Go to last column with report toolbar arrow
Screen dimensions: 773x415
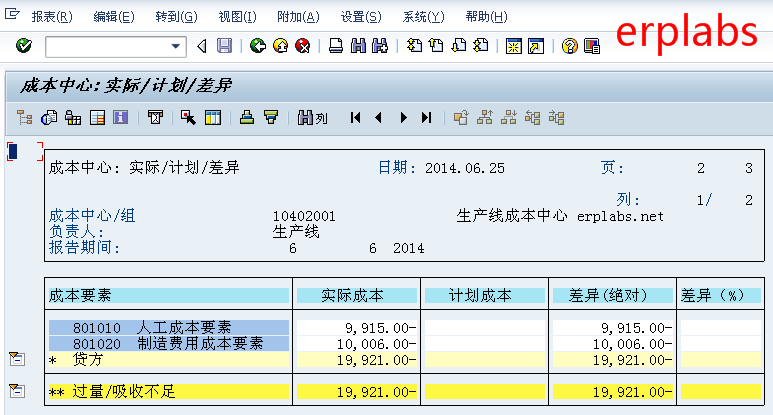tap(426, 118)
